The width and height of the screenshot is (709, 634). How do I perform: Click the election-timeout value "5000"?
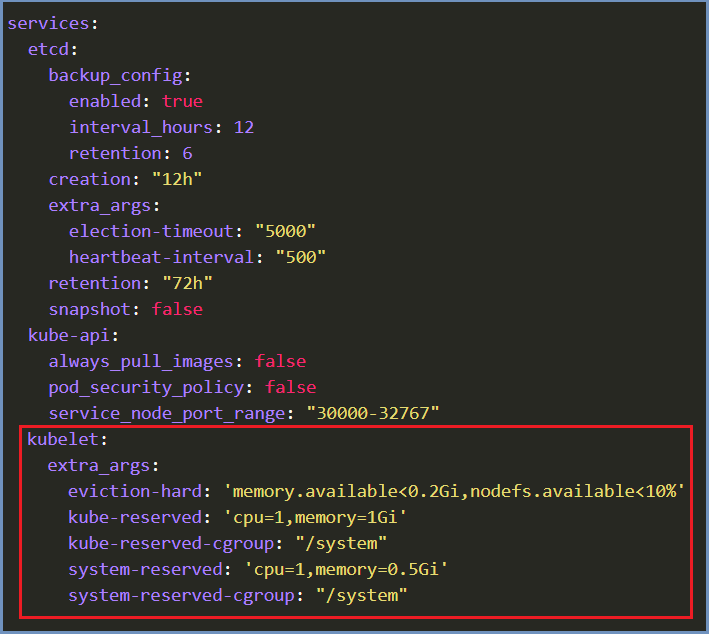pos(285,231)
